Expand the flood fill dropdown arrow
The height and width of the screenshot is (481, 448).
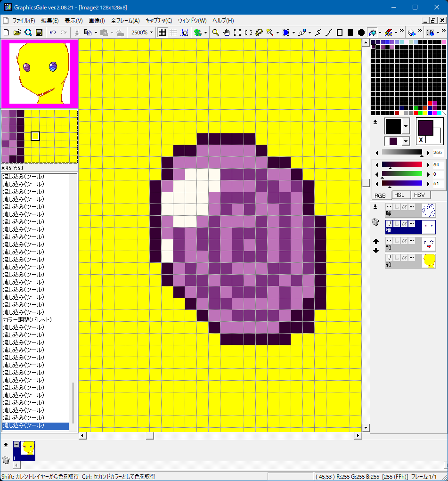[380, 33]
